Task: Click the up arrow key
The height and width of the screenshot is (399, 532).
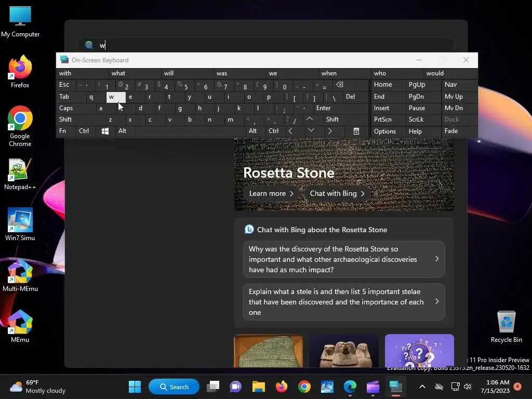Action: tap(310, 119)
